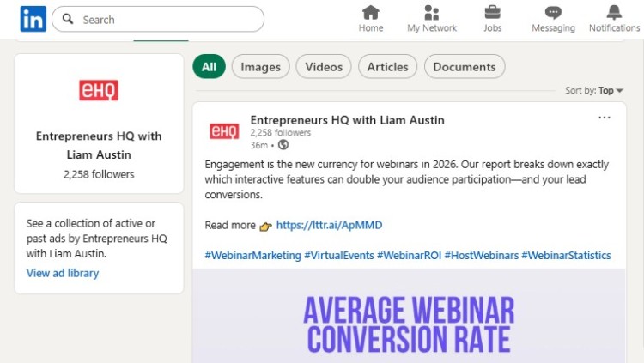Screen dimensions: 644x363
Task: Open the https://lttr.ai/ApMMD link
Action: coord(329,225)
